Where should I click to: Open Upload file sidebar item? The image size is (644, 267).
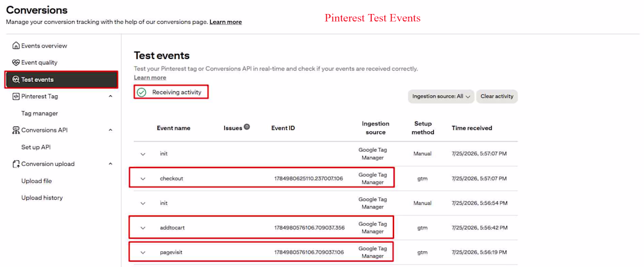pos(36,181)
